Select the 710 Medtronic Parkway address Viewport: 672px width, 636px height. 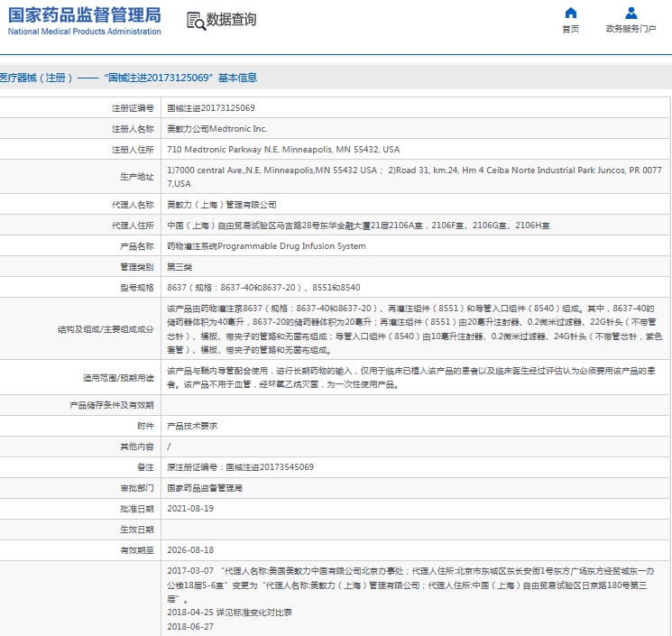click(283, 150)
